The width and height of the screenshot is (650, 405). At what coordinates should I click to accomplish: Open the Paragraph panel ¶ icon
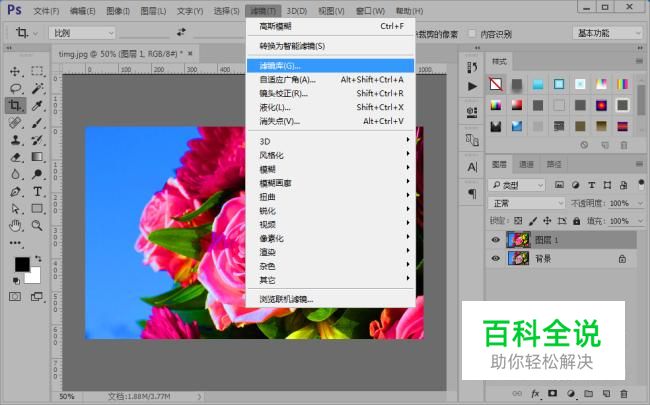472,194
